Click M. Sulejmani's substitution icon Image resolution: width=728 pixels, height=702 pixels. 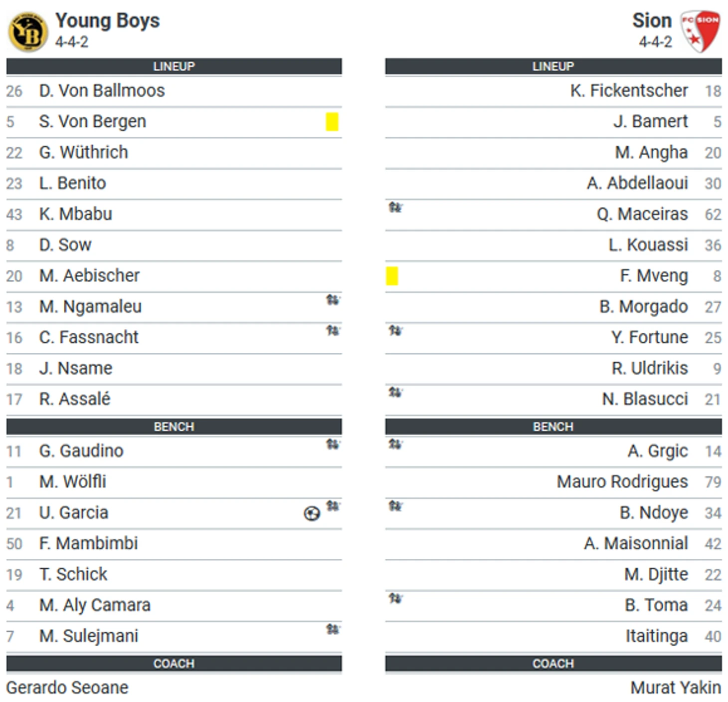[x=333, y=629]
